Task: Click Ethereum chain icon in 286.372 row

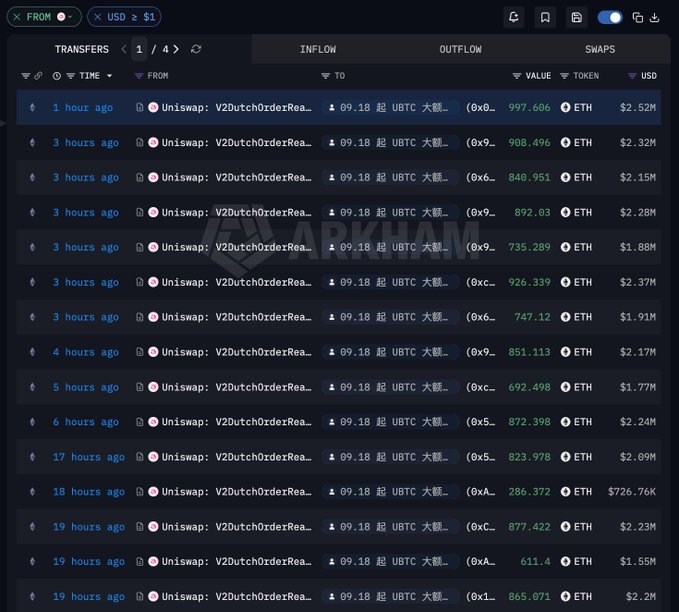Action: point(32,492)
